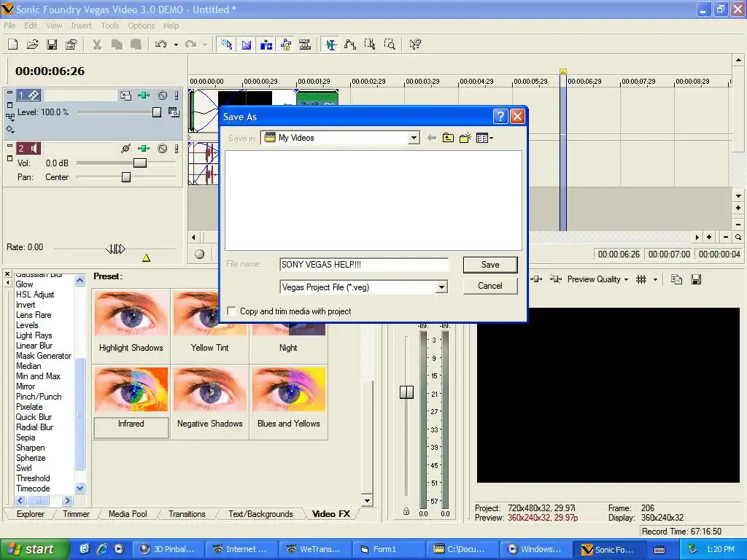Switch to the Text/Backgrounds tab

260,514
